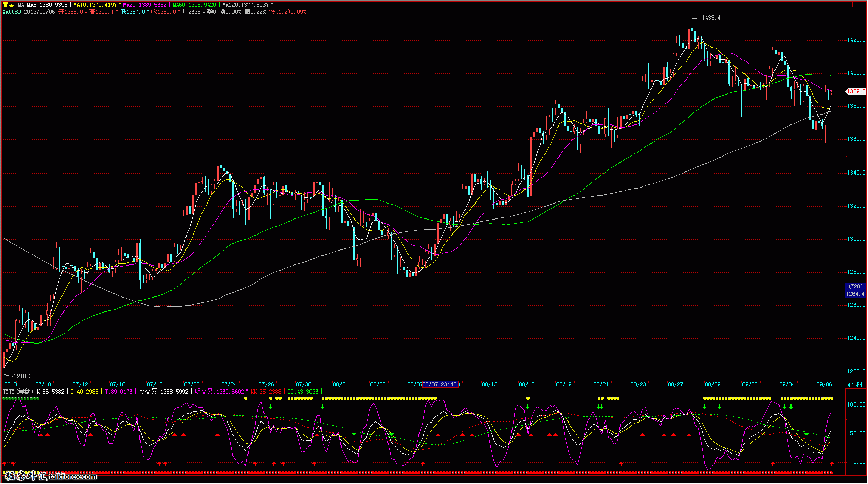The image size is (868, 484).
Task: Click the TT:43.3036 indicator value
Action: coord(303,392)
